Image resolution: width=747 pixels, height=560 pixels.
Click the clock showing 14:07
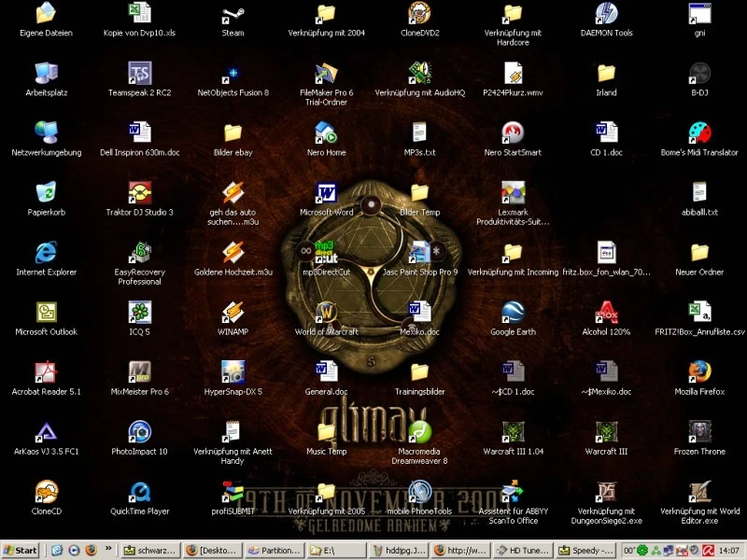(728, 550)
